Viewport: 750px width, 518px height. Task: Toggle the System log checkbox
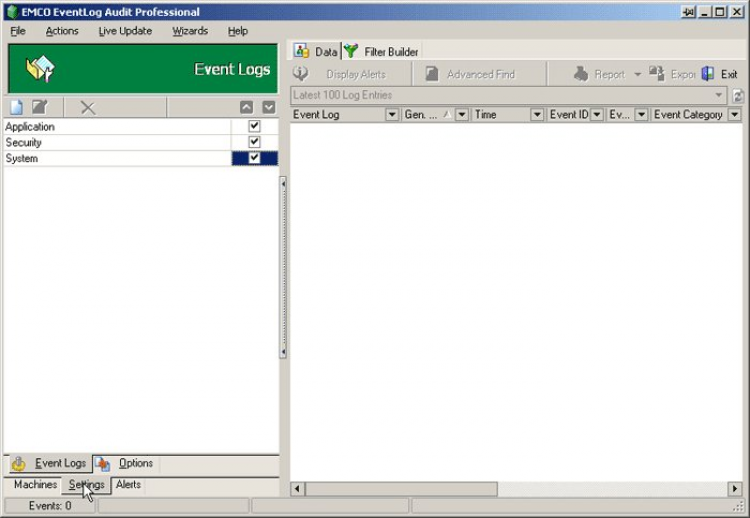click(254, 158)
